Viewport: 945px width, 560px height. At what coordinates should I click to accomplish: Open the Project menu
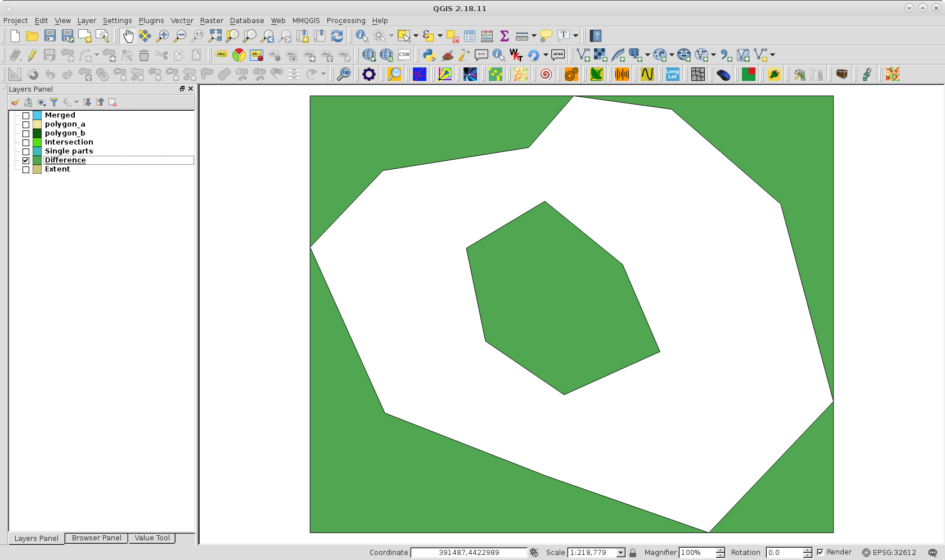click(x=15, y=21)
